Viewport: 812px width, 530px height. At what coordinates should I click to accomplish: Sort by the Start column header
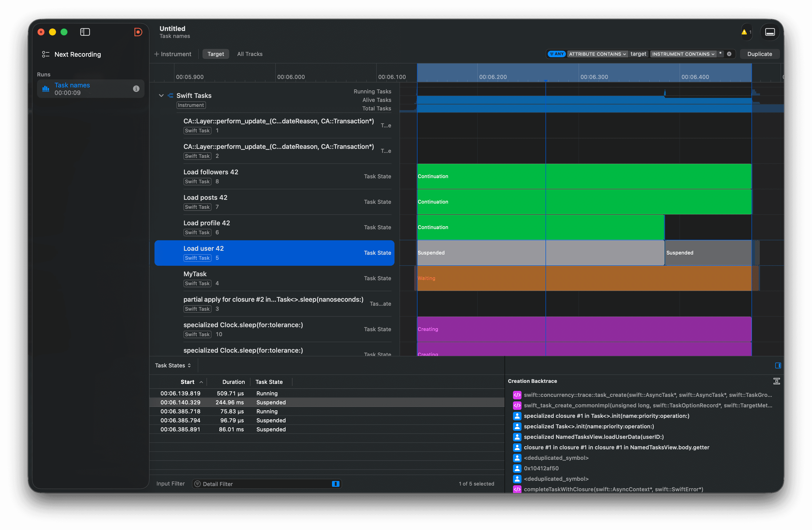coord(187,382)
